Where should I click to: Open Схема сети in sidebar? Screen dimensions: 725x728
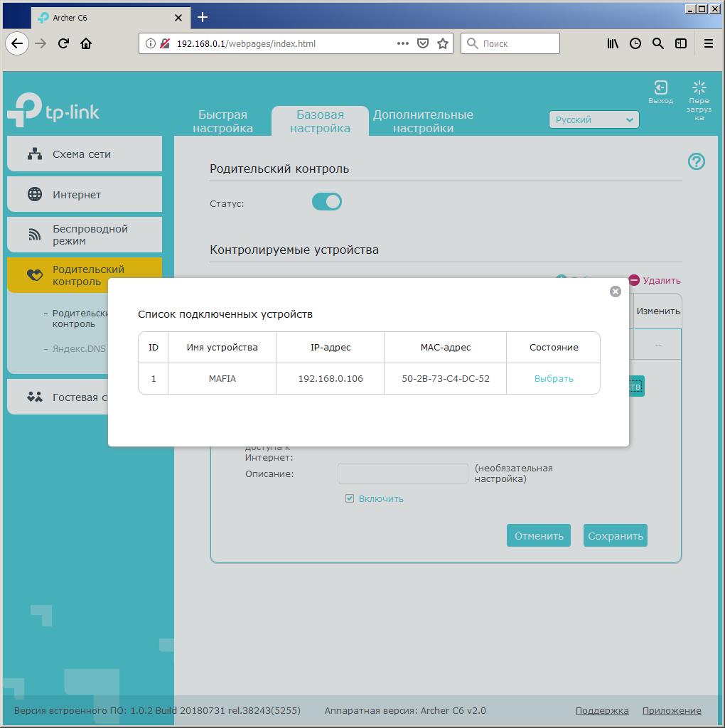[84, 154]
